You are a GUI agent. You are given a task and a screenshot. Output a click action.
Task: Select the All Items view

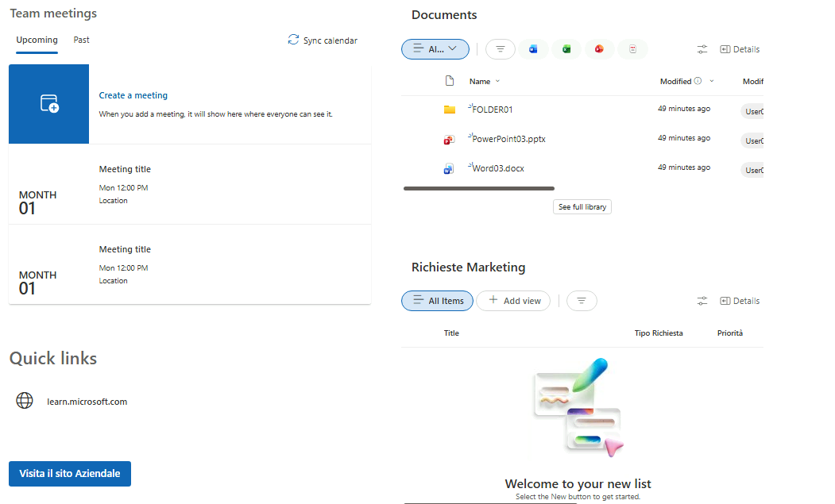[x=437, y=302]
